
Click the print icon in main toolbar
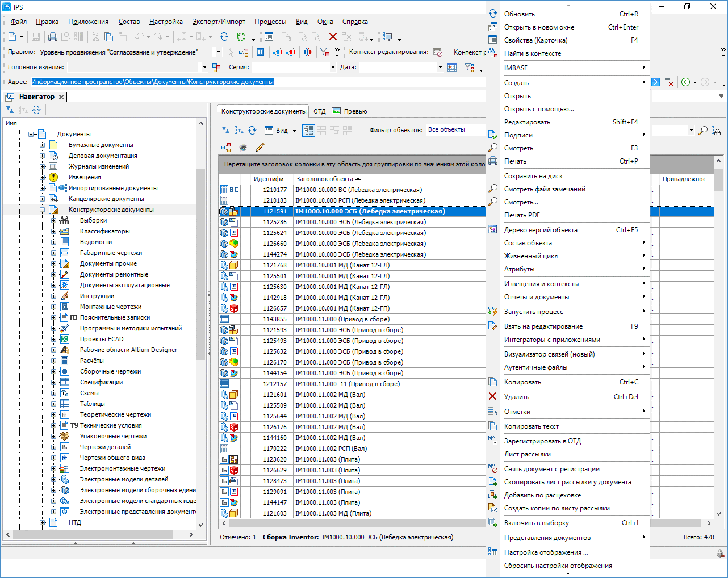53,37
